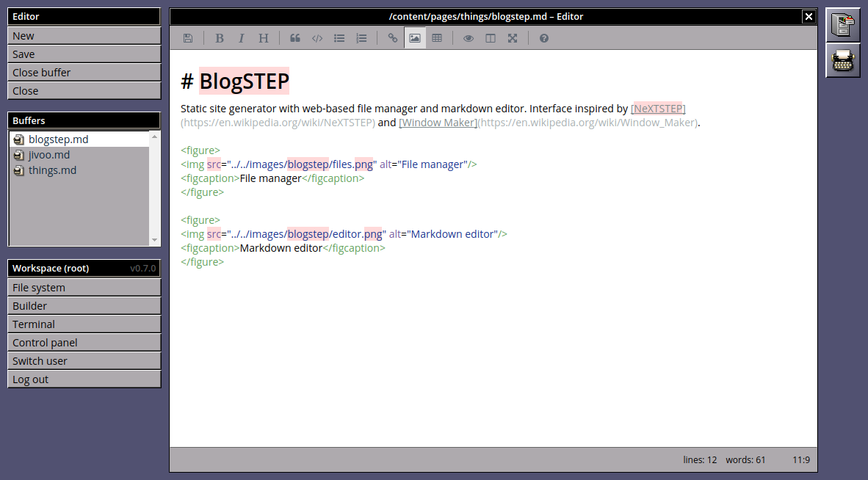
Task: Insert a heading with the H icon
Action: [264, 38]
